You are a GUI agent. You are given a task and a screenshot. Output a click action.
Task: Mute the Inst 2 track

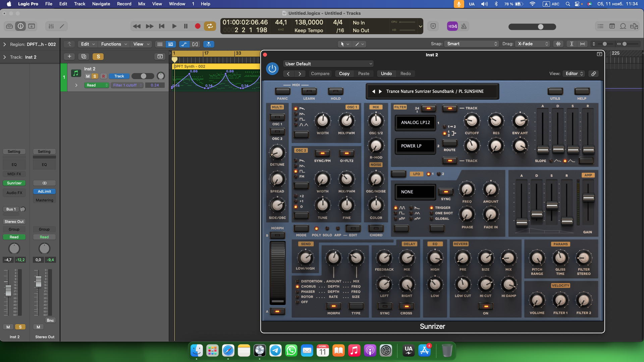88,76
